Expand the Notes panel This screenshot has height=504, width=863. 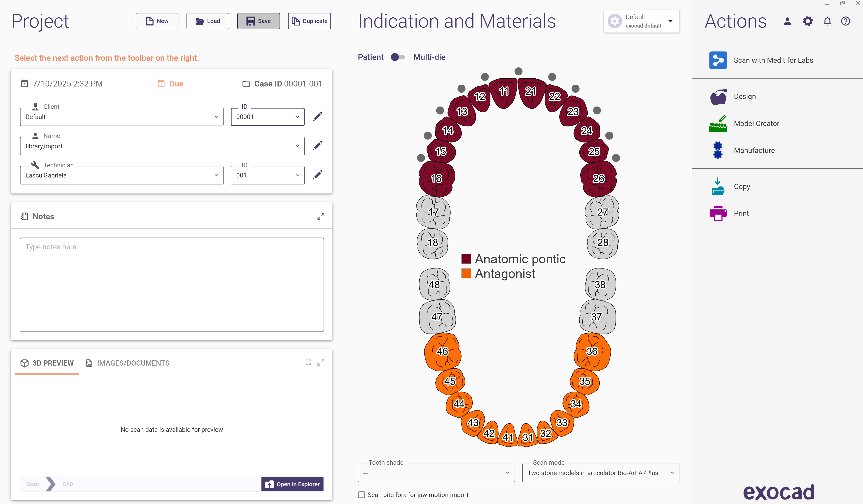(321, 216)
